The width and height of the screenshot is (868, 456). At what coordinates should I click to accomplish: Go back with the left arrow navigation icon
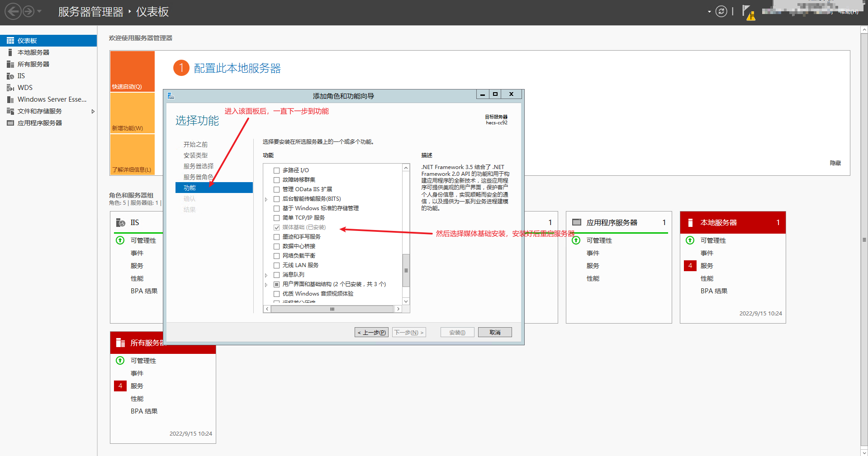click(13, 11)
